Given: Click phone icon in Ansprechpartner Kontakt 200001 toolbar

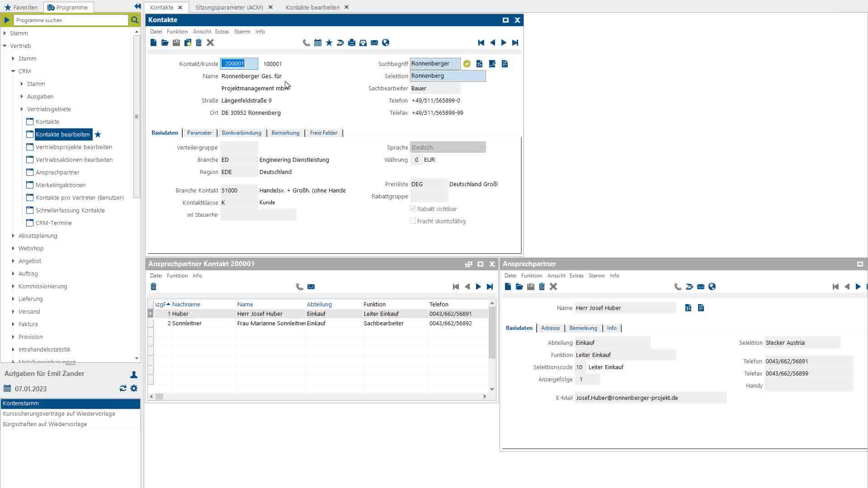Looking at the screenshot, I should pyautogui.click(x=299, y=286).
